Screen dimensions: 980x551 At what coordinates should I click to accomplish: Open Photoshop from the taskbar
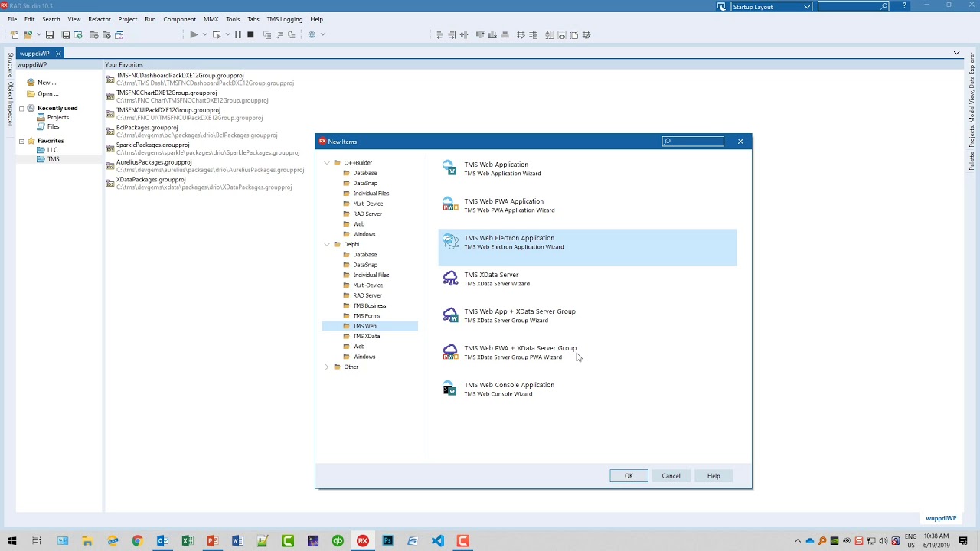click(x=387, y=541)
